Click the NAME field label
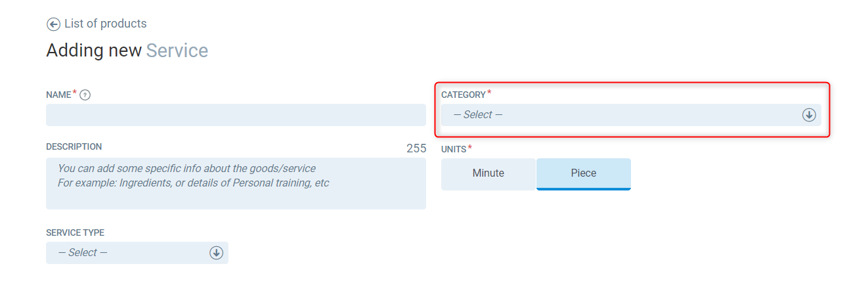The height and width of the screenshot is (287, 868). 58,95
